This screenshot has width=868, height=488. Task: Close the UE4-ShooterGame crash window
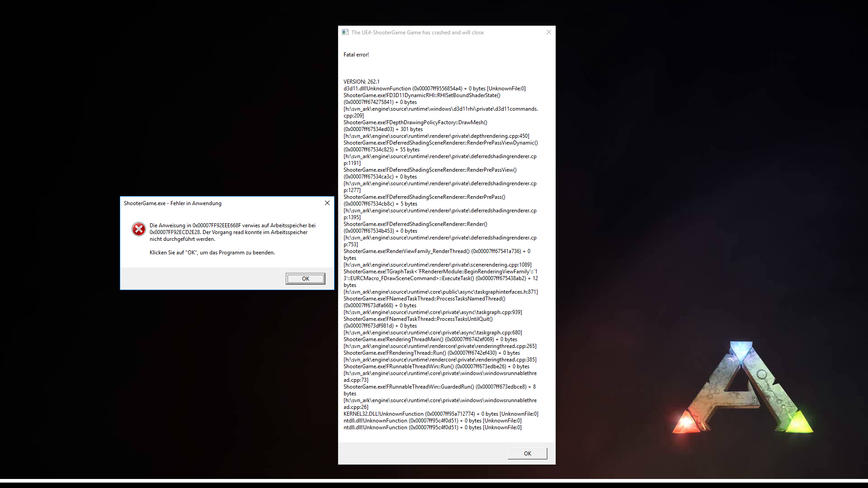pos(548,33)
